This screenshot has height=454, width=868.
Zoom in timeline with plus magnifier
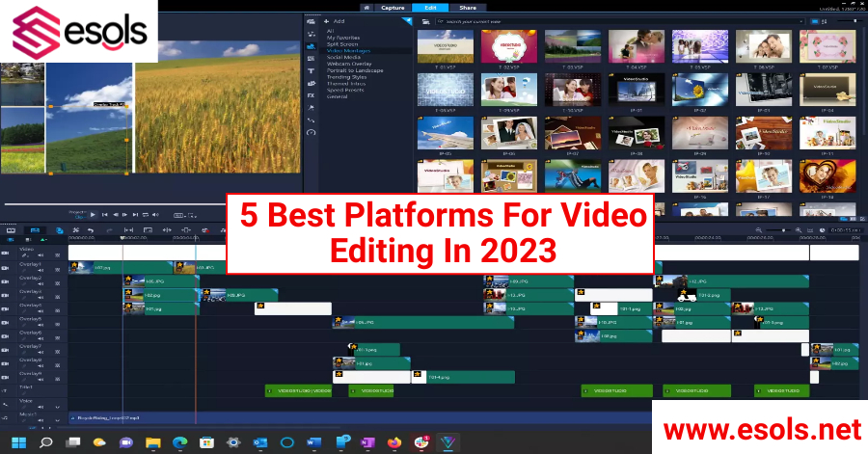tap(799, 230)
